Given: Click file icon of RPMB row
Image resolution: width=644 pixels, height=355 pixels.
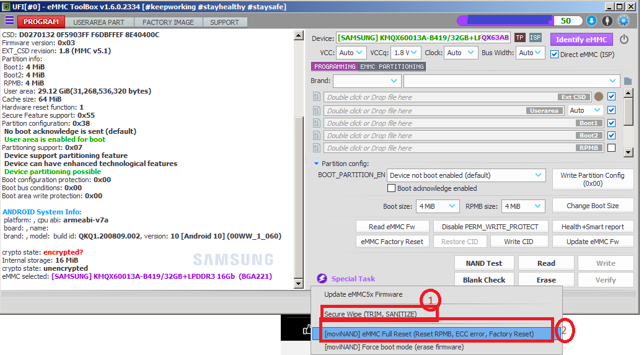Looking at the screenshot, I should coord(316,147).
